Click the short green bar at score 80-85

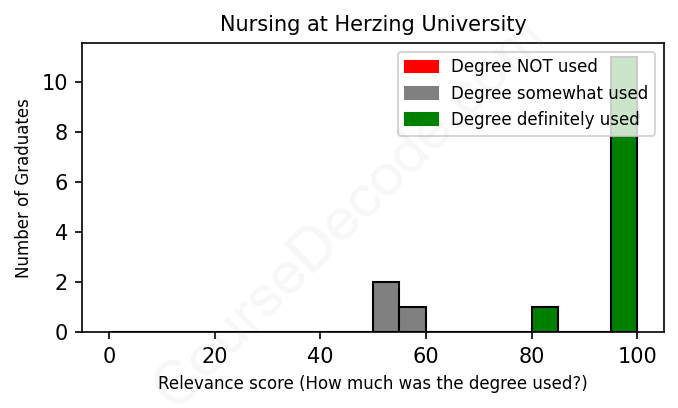545,320
